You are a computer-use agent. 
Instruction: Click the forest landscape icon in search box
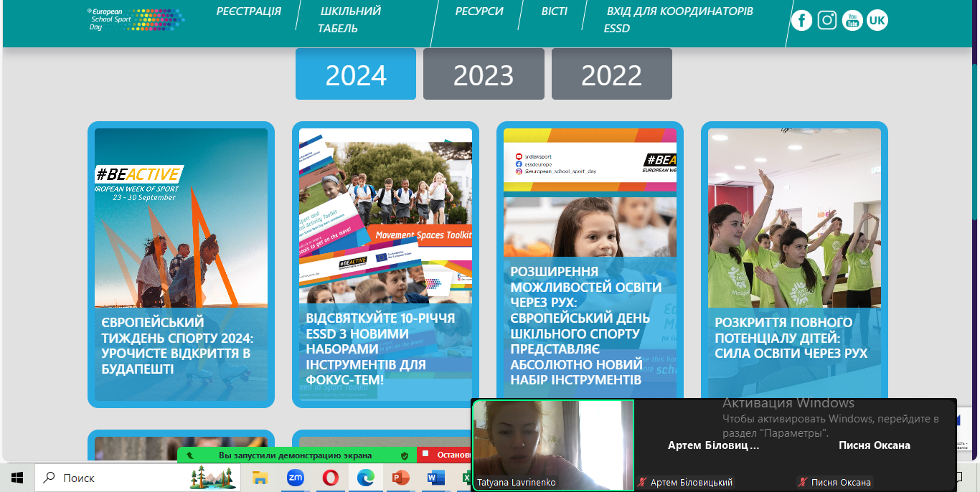coord(213,477)
